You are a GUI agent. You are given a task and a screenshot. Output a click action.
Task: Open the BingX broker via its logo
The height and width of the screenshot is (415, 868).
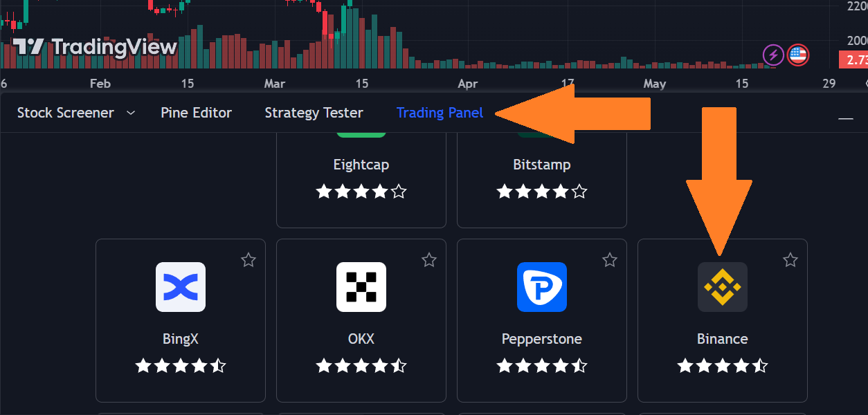tap(180, 287)
